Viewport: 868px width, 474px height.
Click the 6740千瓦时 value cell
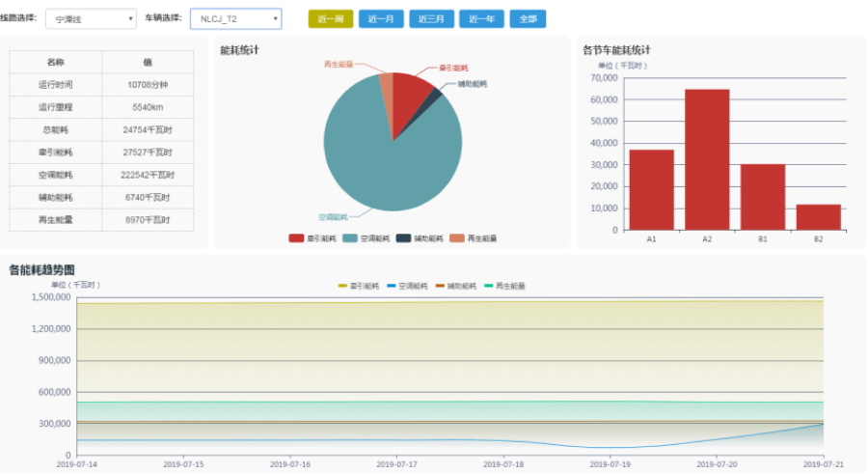pyautogui.click(x=148, y=197)
